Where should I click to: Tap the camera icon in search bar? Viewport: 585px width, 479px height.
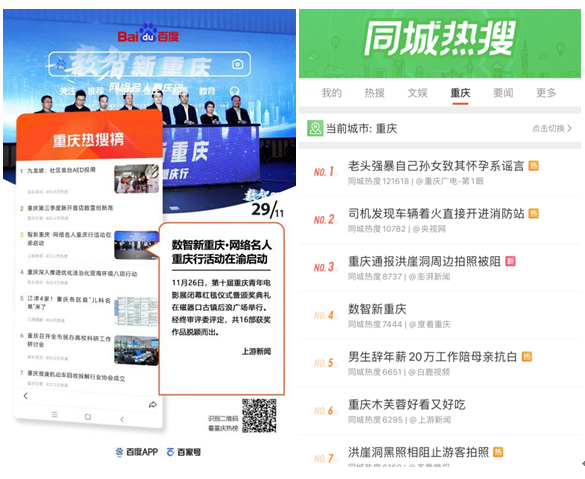pos(237,64)
